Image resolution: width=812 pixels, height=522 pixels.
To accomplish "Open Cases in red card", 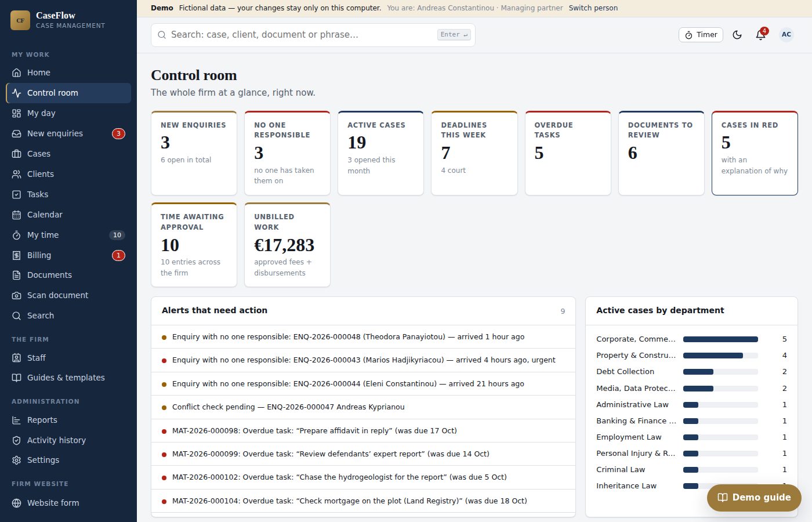I will click(755, 153).
